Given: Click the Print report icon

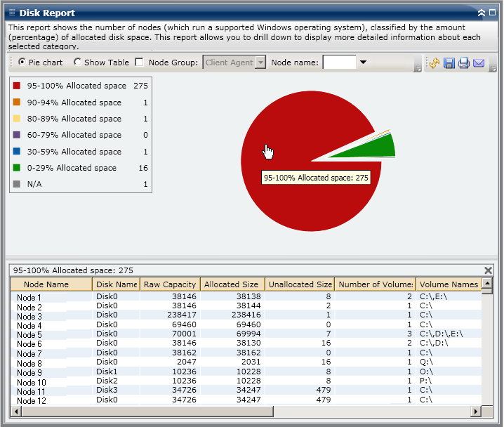Looking at the screenshot, I should click(x=464, y=63).
